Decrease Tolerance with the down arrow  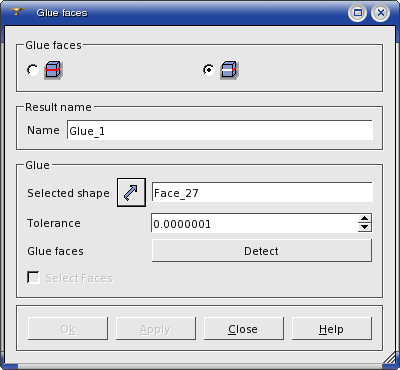pos(365,227)
